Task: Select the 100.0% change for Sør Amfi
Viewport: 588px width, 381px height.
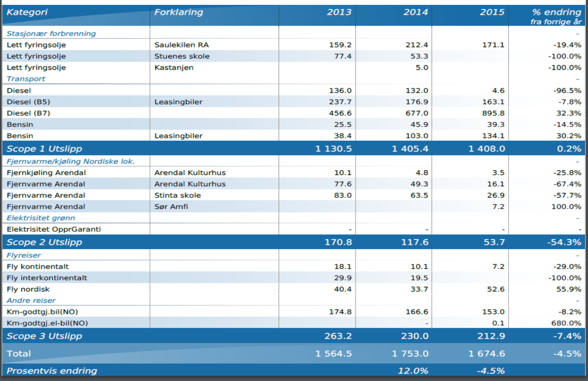Action: tap(566, 207)
